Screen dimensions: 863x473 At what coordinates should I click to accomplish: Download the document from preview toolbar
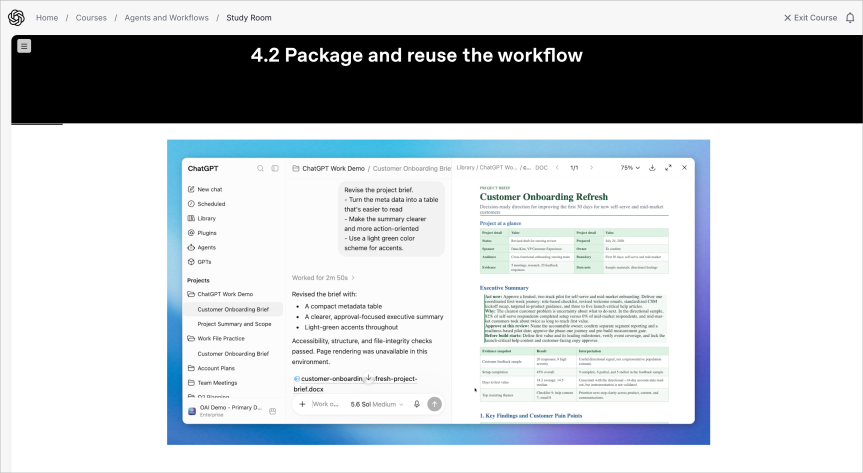(x=652, y=168)
